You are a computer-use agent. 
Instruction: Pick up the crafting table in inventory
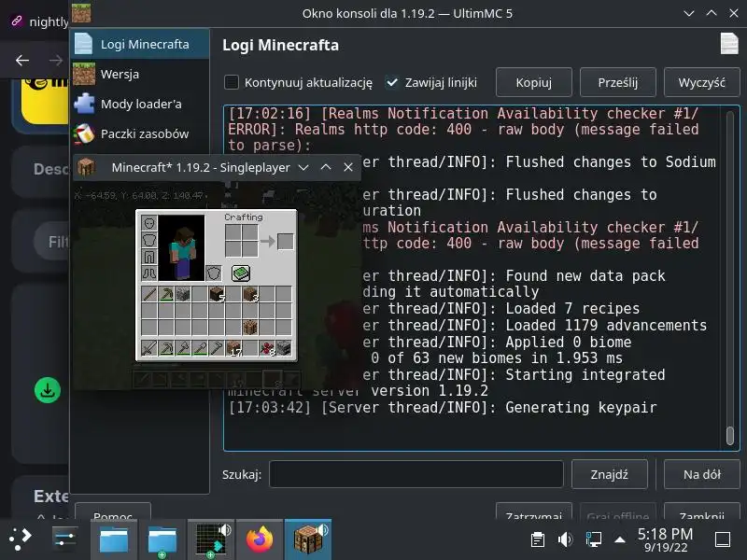pyautogui.click(x=249, y=328)
